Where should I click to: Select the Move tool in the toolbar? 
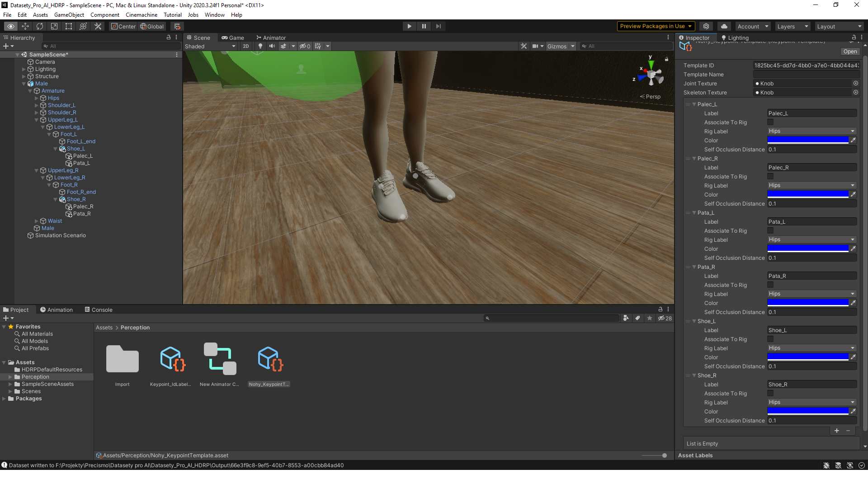coord(25,26)
